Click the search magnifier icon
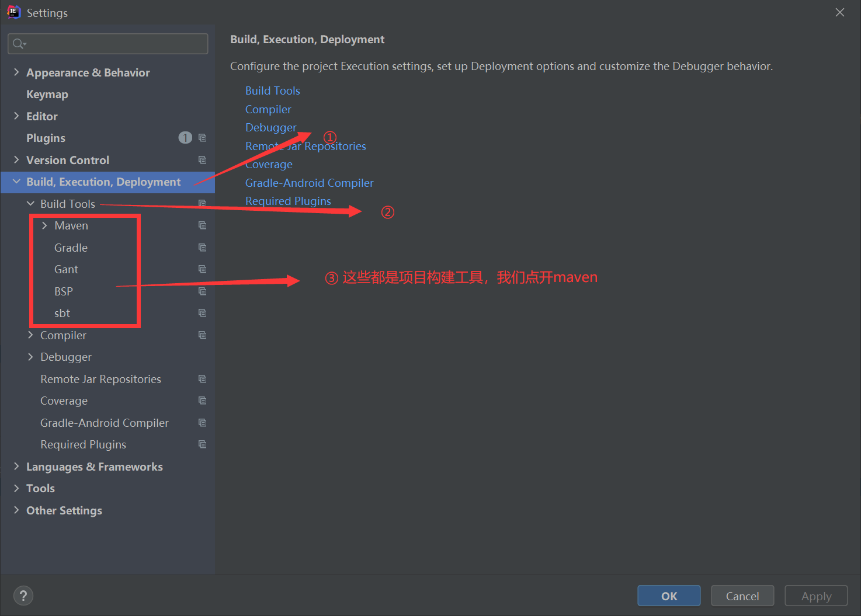Screen dimensions: 861x616 pyautogui.click(x=19, y=44)
